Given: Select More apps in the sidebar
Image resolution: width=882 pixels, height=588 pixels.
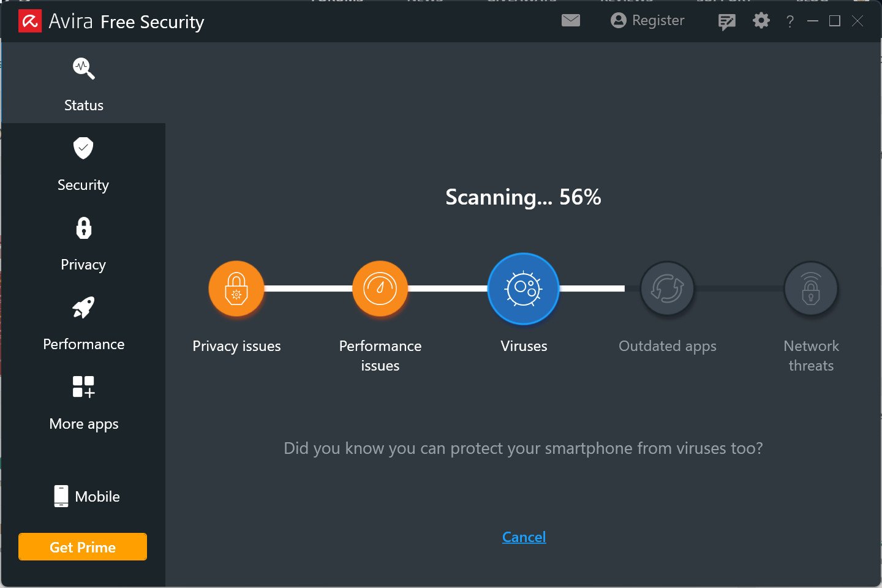Looking at the screenshot, I should click(83, 402).
